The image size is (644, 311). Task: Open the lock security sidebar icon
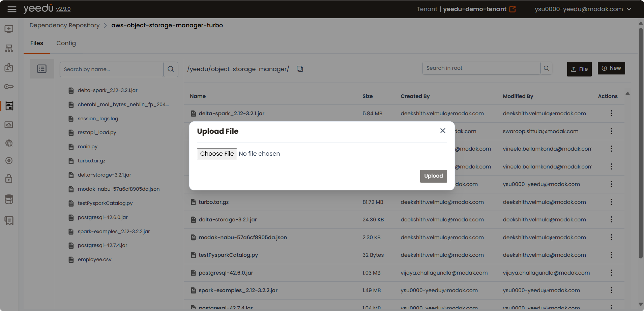pos(9,178)
